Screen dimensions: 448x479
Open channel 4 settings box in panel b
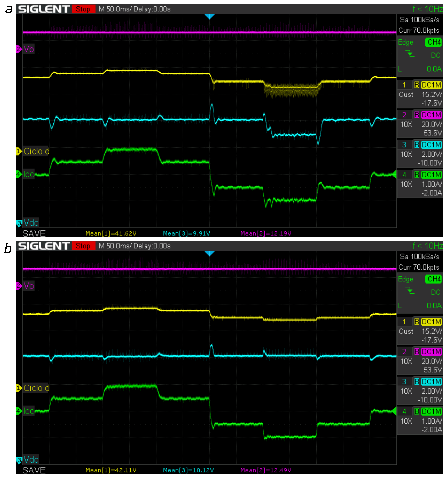[420, 421]
